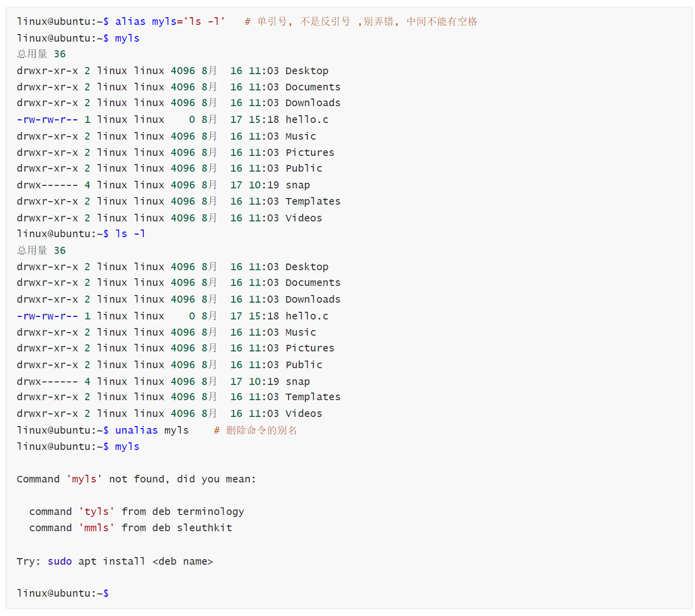Click 'snap' in the myls output listing

pyautogui.click(x=298, y=185)
